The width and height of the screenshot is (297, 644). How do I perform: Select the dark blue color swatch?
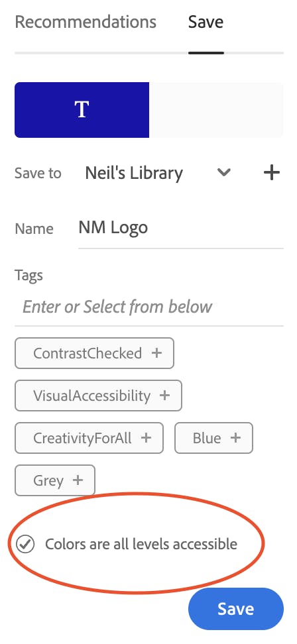tap(82, 110)
